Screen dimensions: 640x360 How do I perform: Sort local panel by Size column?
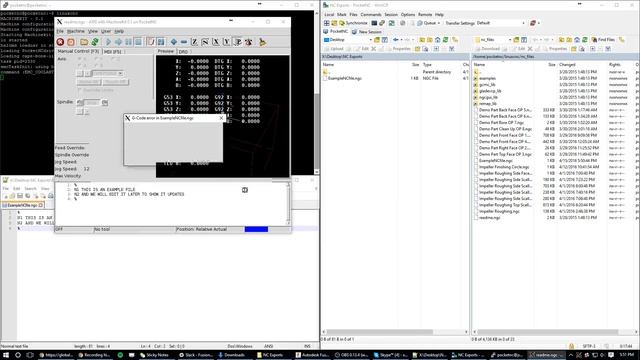(x=415, y=64)
